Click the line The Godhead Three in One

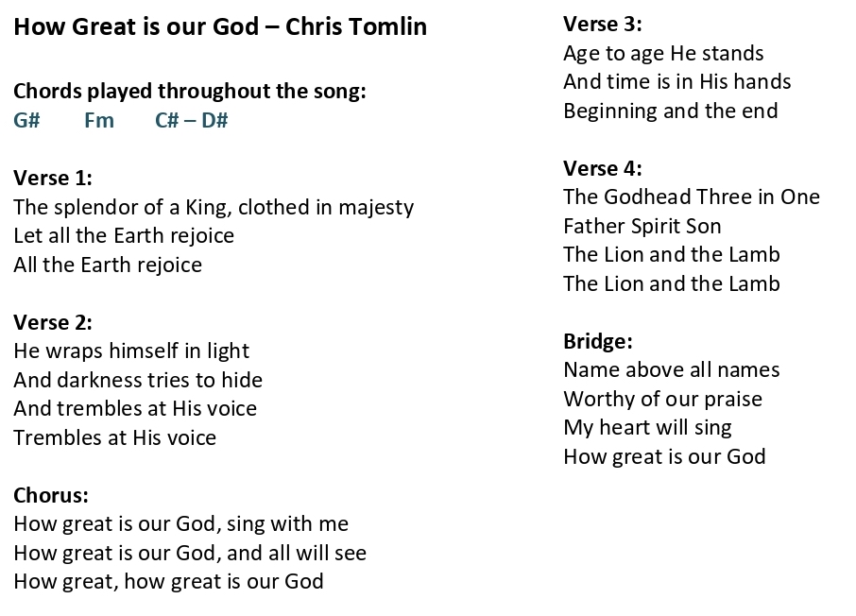pos(692,197)
